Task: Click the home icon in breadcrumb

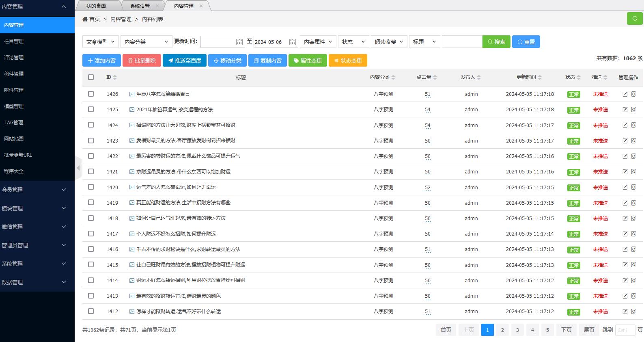Action: pyautogui.click(x=85, y=19)
